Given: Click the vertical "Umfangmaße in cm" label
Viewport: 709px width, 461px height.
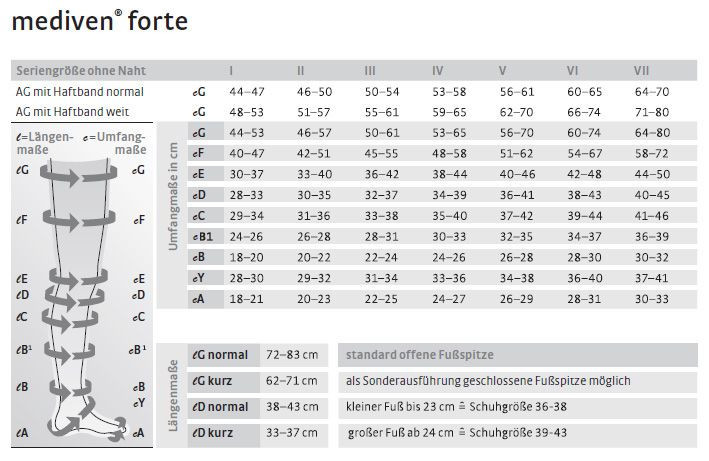Looking at the screenshot, I should [x=173, y=196].
